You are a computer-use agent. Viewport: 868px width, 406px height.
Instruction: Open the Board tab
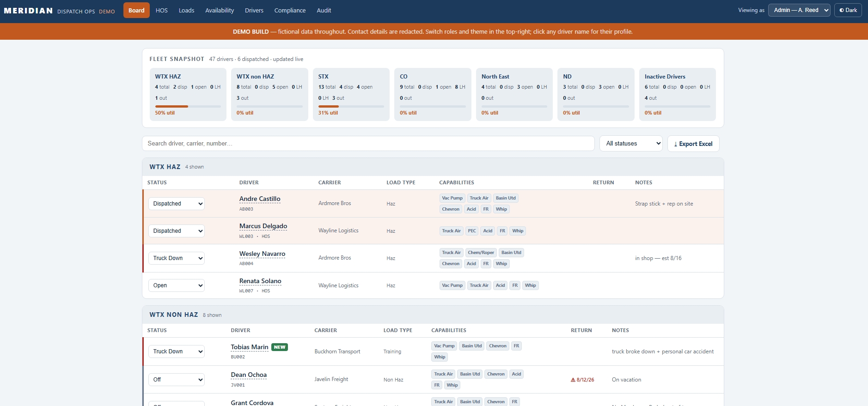(136, 10)
